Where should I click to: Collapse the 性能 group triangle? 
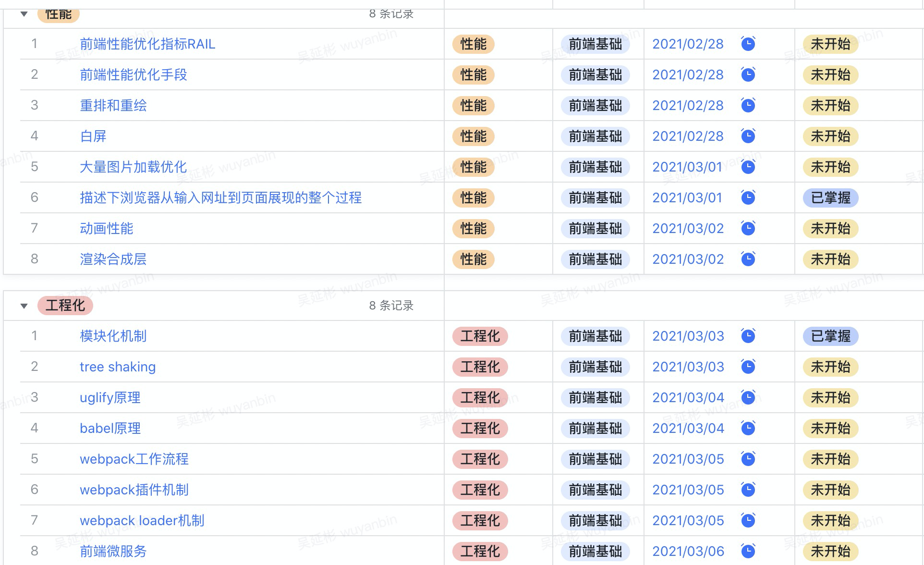(x=24, y=14)
